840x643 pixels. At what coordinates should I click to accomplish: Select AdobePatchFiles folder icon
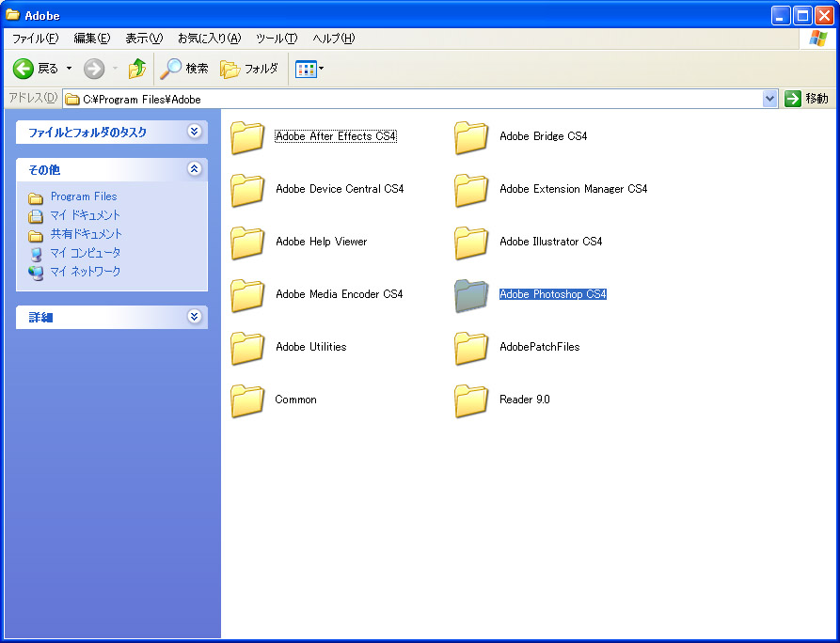click(471, 348)
